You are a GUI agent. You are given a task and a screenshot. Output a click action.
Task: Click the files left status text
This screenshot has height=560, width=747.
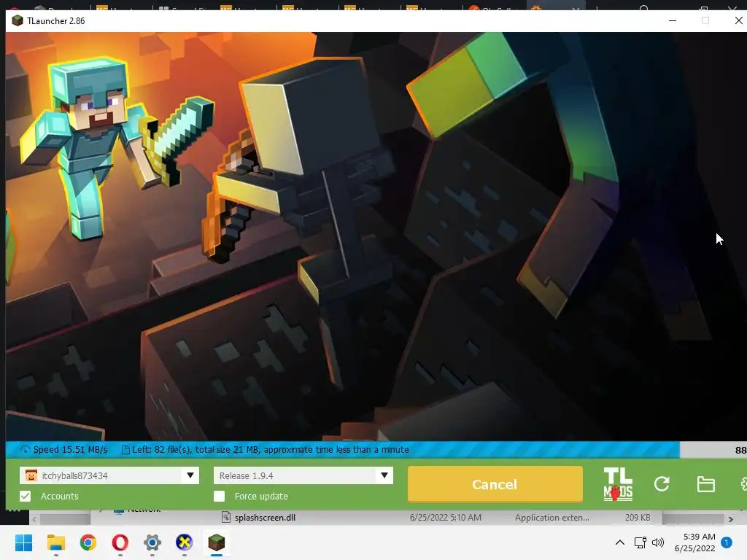[270, 449]
